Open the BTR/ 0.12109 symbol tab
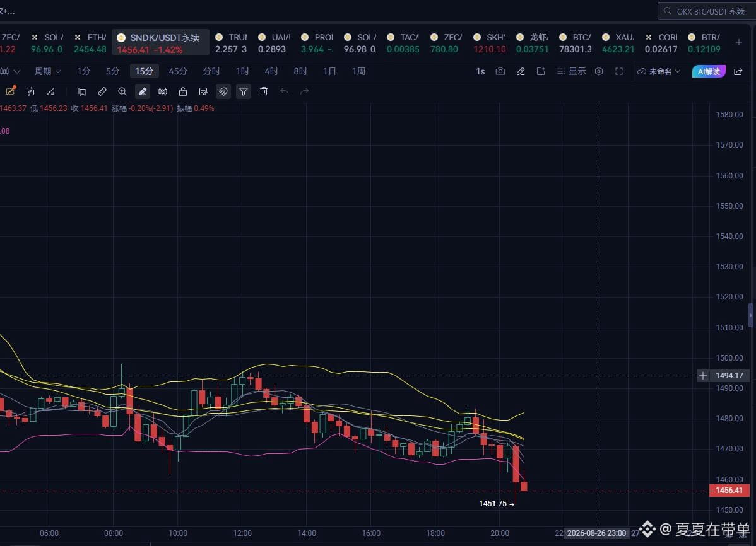This screenshot has width=756, height=546. pos(704,43)
